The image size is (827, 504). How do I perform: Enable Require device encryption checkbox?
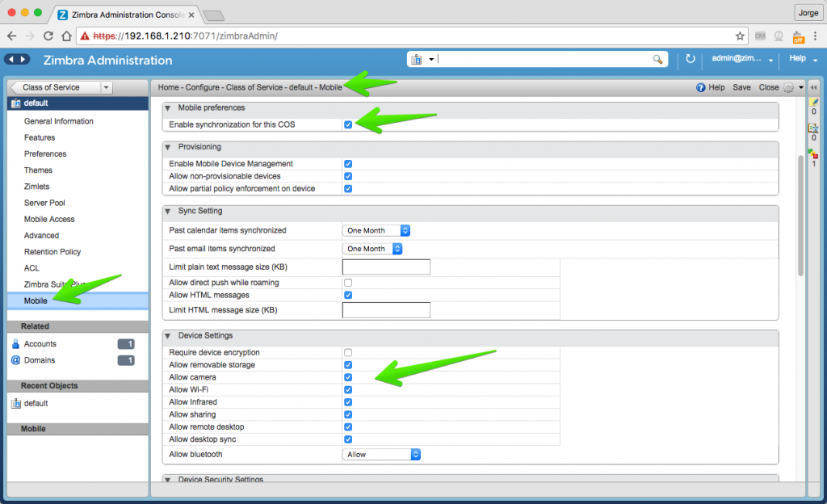point(348,352)
